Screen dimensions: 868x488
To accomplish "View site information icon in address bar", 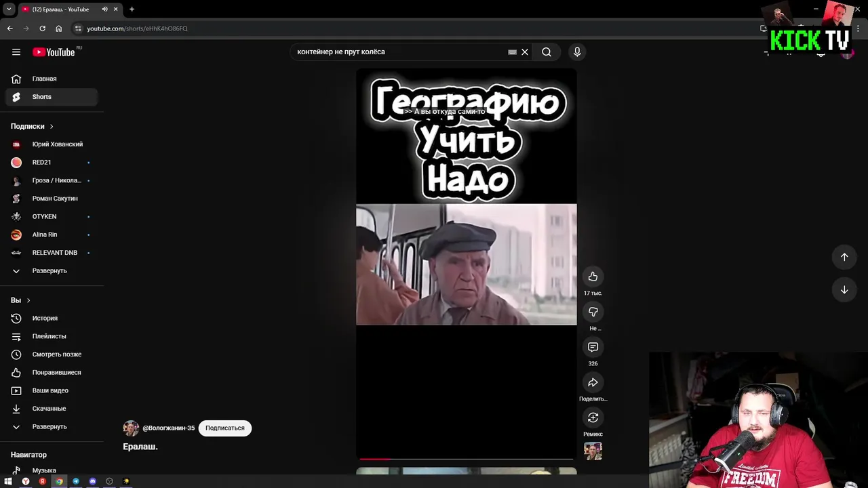I will pos(78,28).
